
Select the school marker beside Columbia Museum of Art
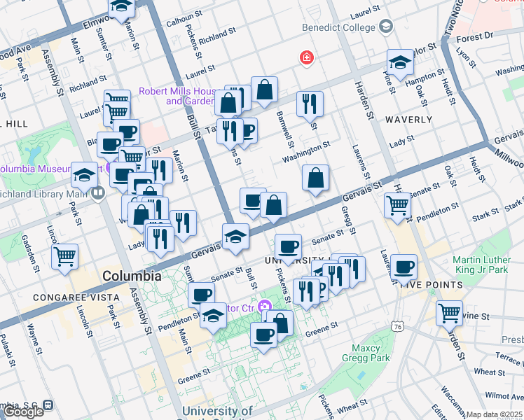coord(84,177)
